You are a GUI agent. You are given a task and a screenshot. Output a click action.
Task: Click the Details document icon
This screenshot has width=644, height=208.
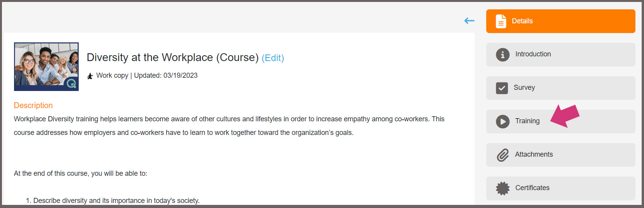coord(501,21)
